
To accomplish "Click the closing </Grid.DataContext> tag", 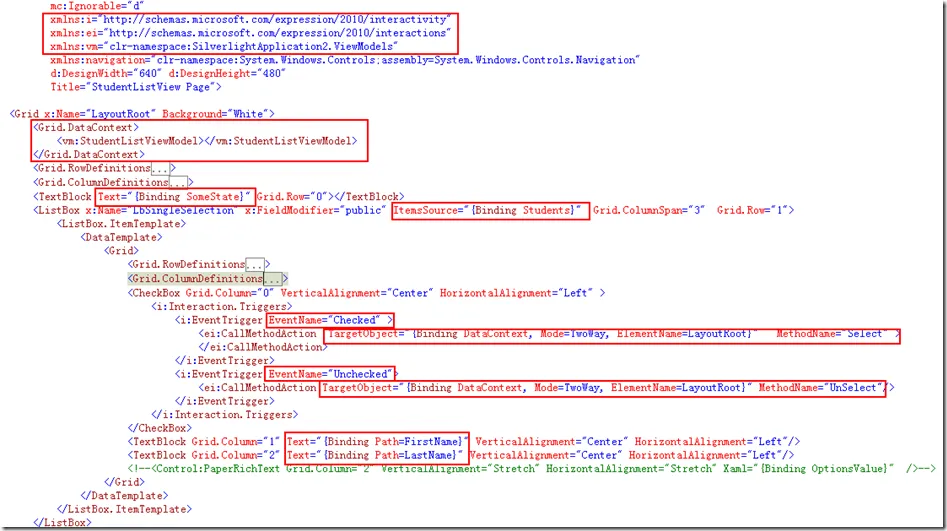I will coord(89,155).
